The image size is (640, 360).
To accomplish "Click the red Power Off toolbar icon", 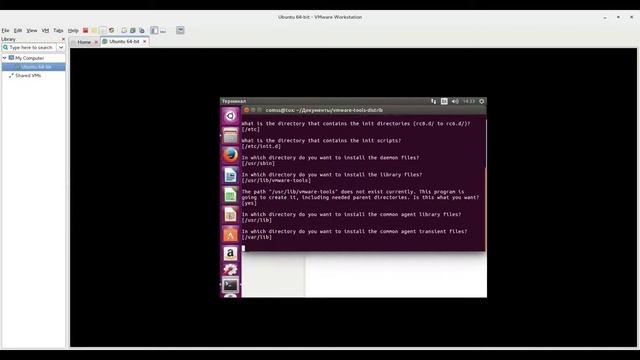I will 85,31.
